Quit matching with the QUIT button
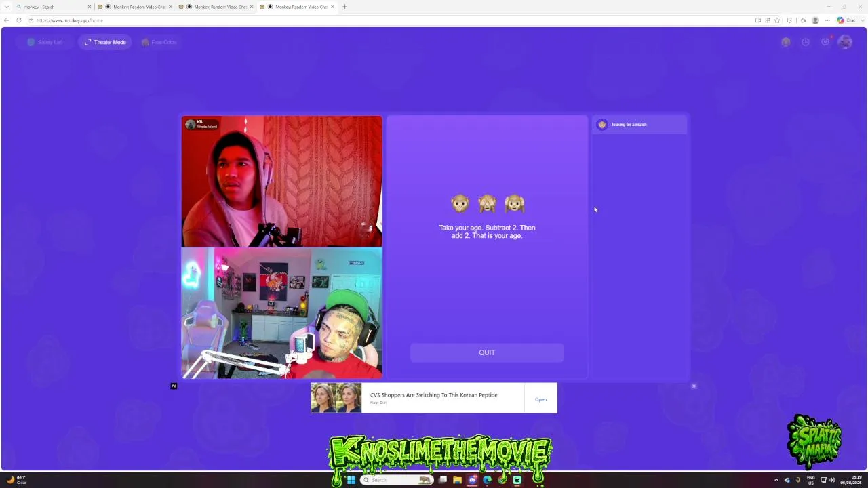 coord(487,352)
